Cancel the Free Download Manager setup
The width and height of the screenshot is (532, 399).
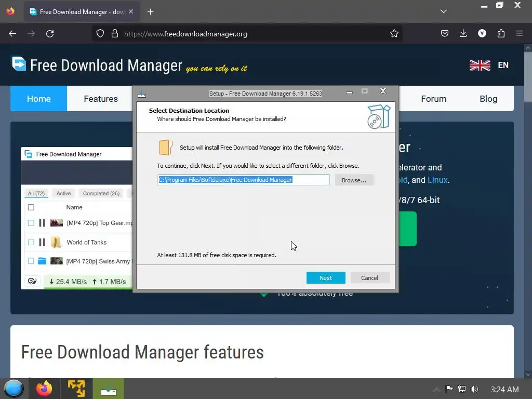(369, 277)
